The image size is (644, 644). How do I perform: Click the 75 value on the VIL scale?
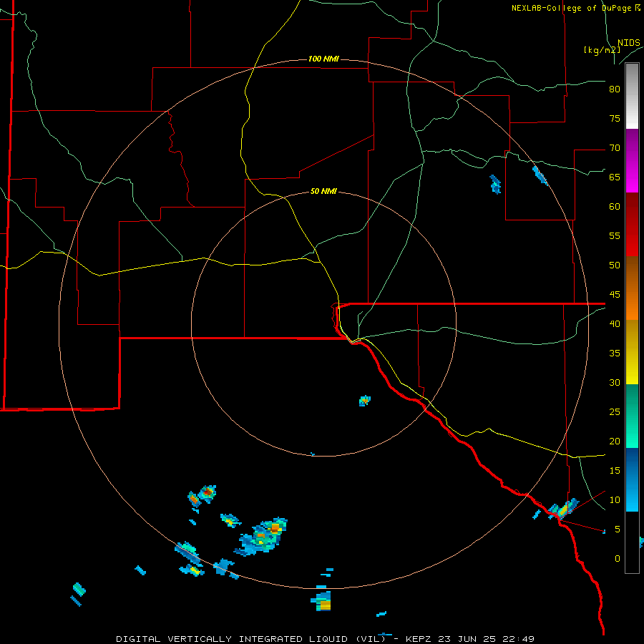point(615,118)
